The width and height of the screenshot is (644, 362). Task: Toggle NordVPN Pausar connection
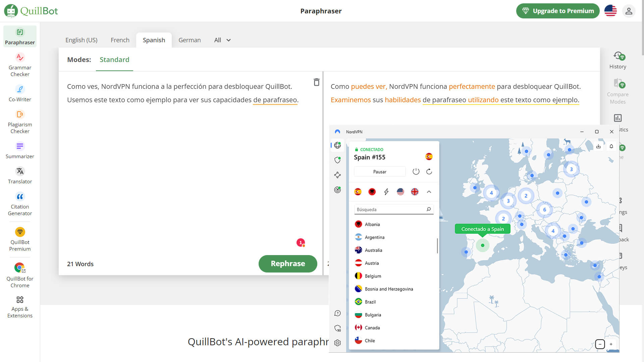(x=379, y=172)
